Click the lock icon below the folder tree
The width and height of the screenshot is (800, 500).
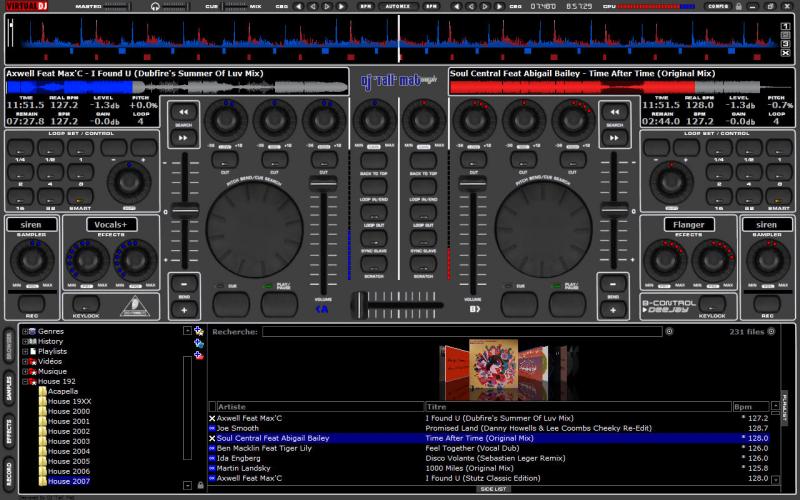click(x=200, y=485)
